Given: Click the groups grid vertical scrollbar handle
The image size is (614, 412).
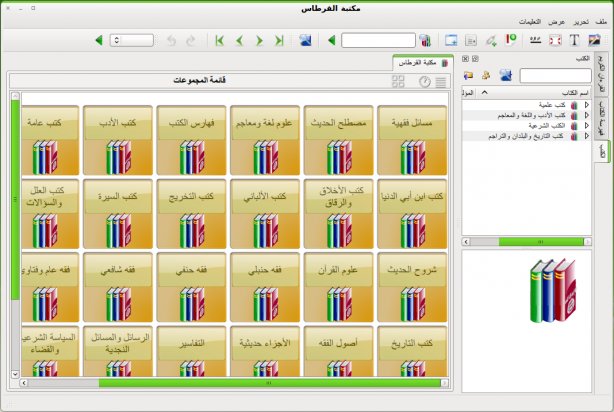Looking at the screenshot, I should point(15,200).
